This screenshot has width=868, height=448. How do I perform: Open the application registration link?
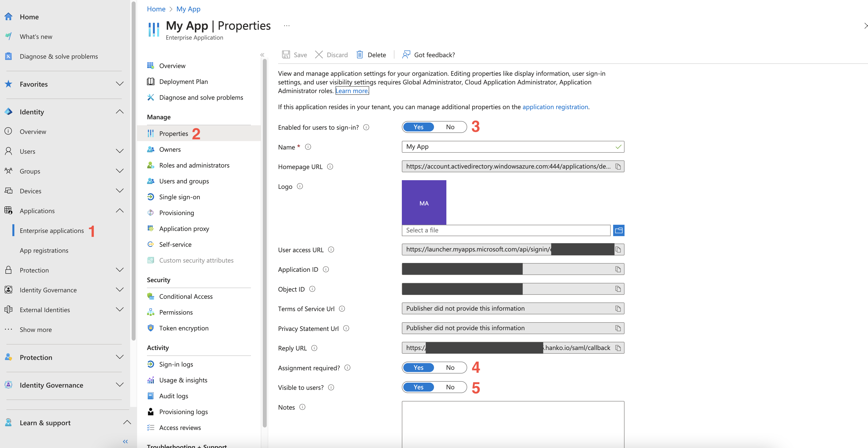click(x=555, y=107)
